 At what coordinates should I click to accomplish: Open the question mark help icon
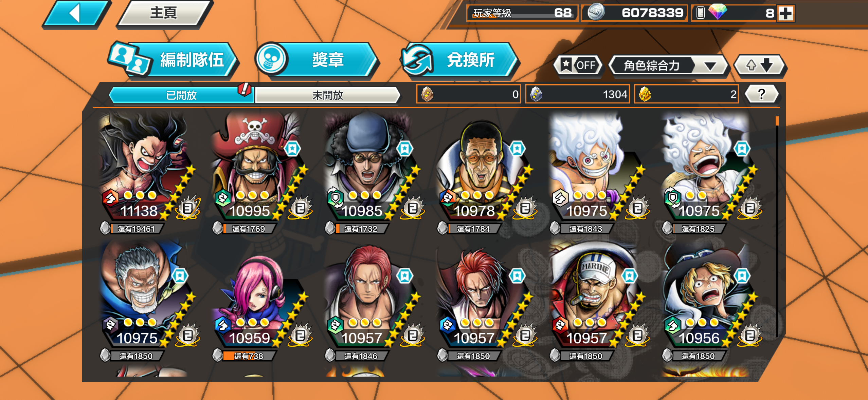pos(761,94)
